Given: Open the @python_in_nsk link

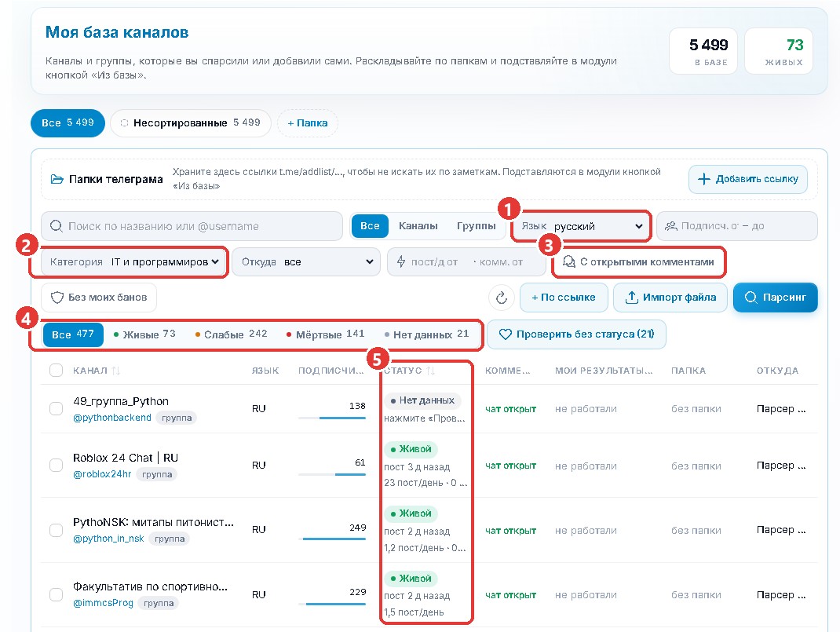Looking at the screenshot, I should tap(108, 539).
